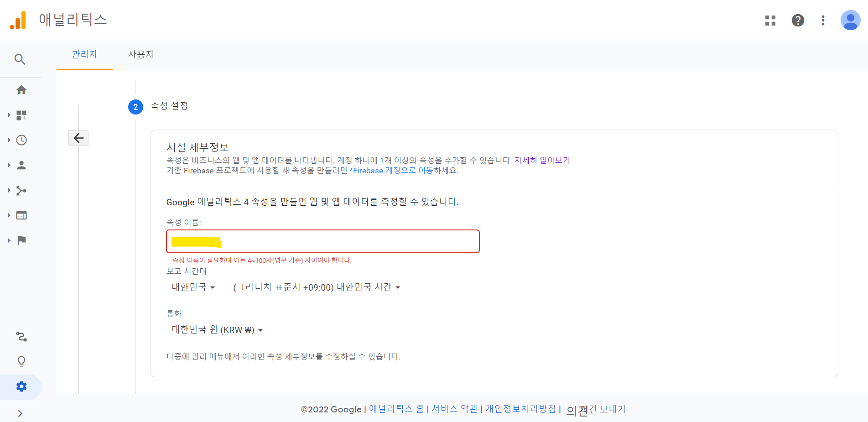Expand the Customization section arrow

coord(9,115)
